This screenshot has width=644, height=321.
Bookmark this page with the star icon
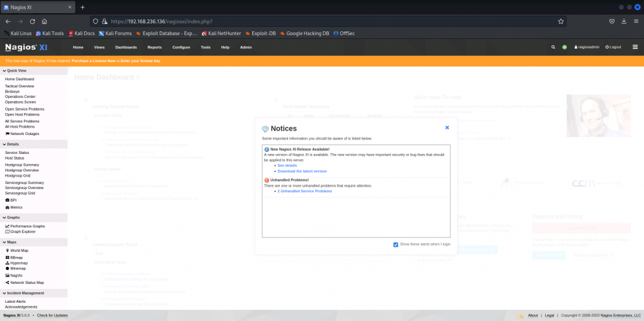click(560, 21)
